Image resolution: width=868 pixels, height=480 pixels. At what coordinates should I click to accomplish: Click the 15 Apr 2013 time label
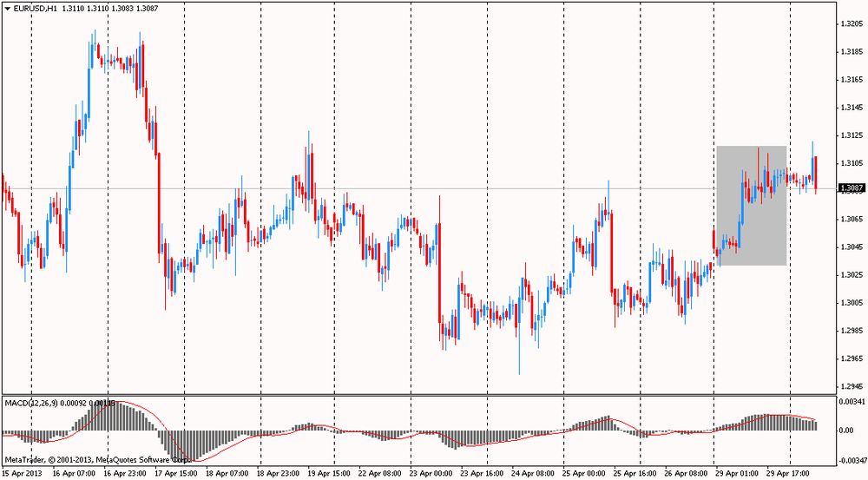22,474
